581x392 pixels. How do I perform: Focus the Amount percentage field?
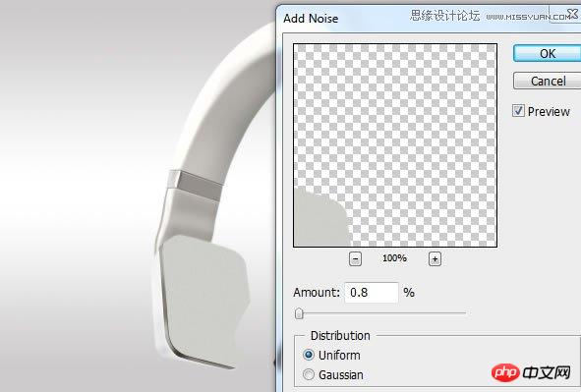372,293
